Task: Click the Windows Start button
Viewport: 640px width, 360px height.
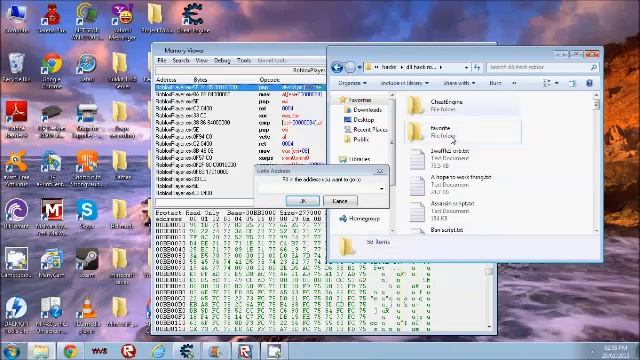Action: pos(12,351)
